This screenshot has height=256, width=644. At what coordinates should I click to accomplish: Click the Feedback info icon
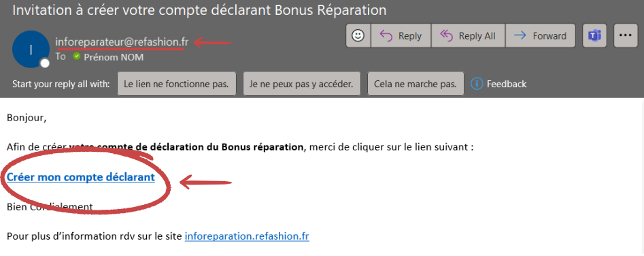pos(477,84)
